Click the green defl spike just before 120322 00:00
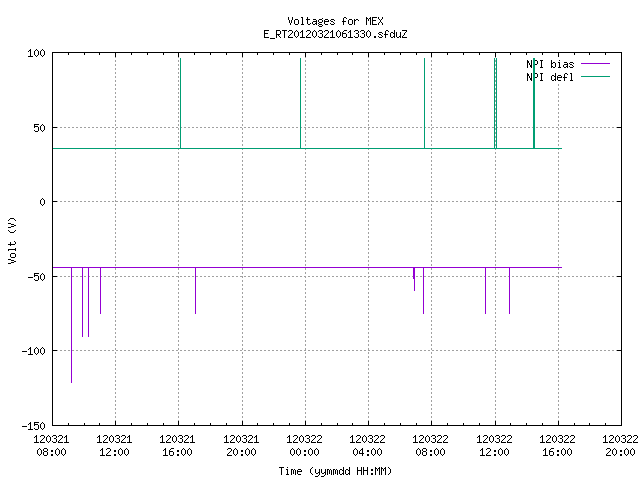Viewport: 640px width, 480px height. click(x=300, y=103)
